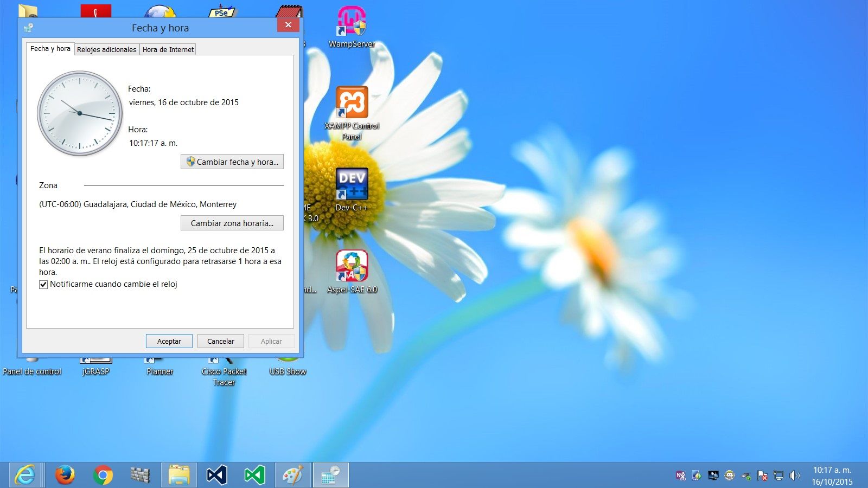Screen dimensions: 868x488
Task: Click the taskbar clock showing 10:17 a. m.
Action: (832, 476)
